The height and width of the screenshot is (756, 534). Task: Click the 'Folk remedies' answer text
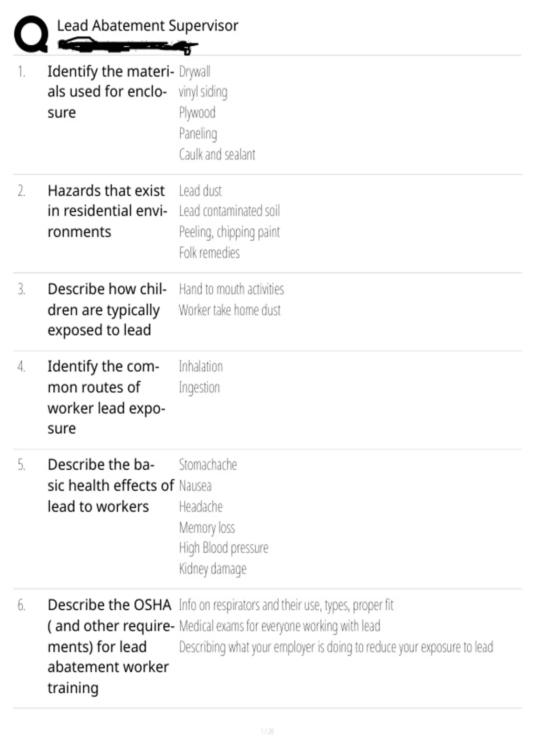coord(209,253)
